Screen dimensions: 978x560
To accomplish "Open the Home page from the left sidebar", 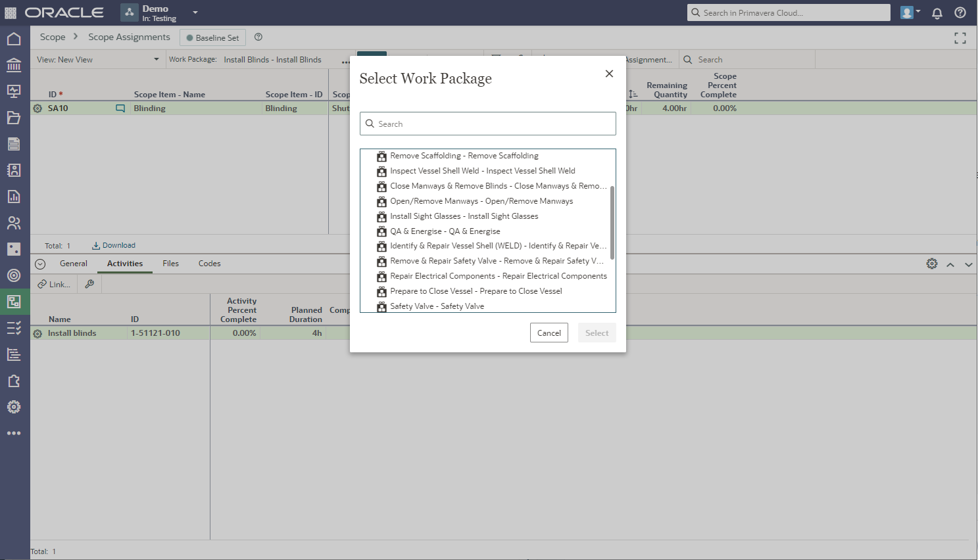I will pyautogui.click(x=14, y=38).
